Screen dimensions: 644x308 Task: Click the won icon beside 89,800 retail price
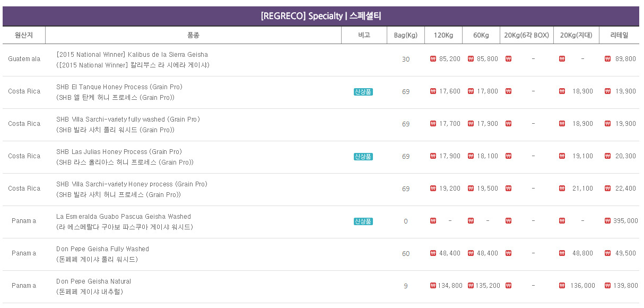(x=607, y=59)
